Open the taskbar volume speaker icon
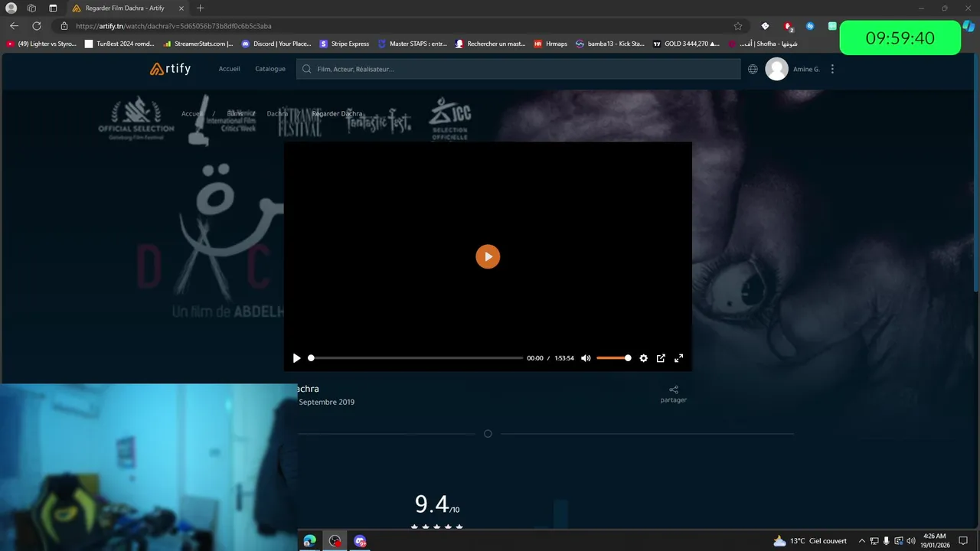The height and width of the screenshot is (551, 980). pyautogui.click(x=911, y=541)
